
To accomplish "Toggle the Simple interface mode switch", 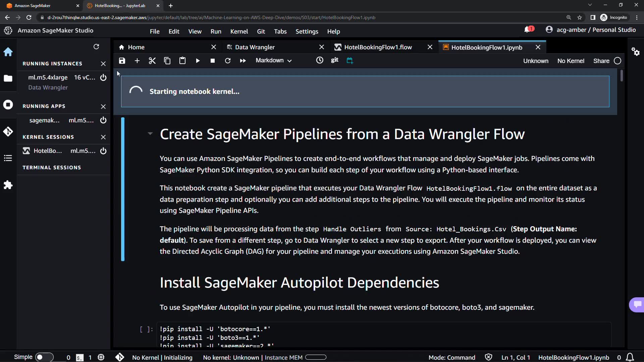I will point(44,357).
